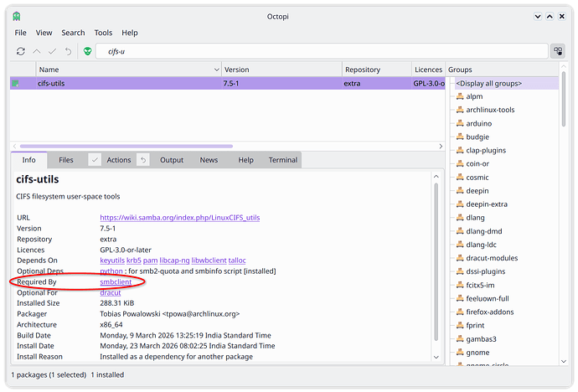Image resolution: width=578 pixels, height=392 pixels.
Task: Select the feeluown-full group
Action: coord(487,298)
